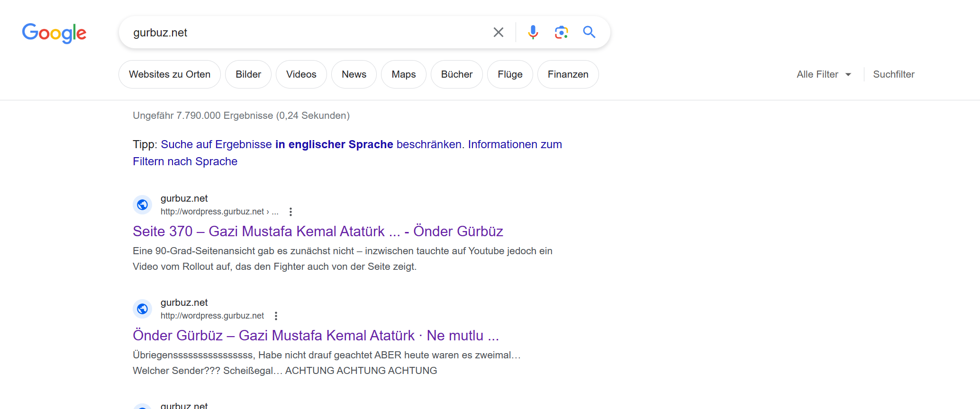This screenshot has height=409, width=980.
Task: Open the News tab
Action: [354, 74]
